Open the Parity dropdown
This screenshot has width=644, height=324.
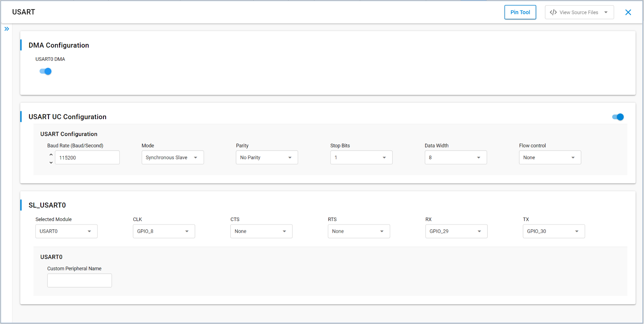point(267,158)
